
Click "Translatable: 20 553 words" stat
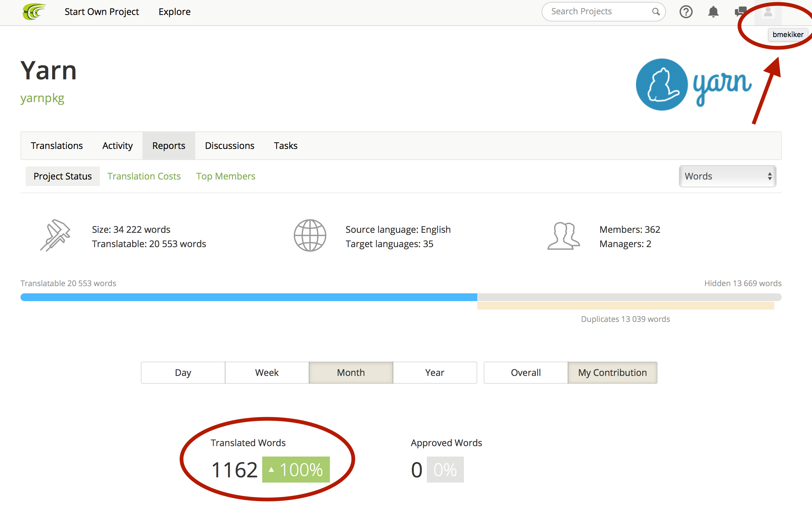pyautogui.click(x=149, y=244)
